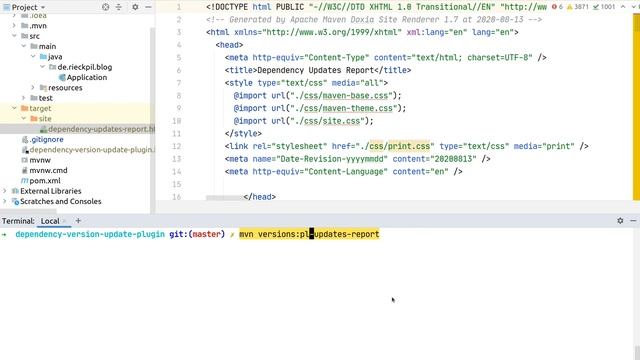Open Terminal panel settings gear
The height and width of the screenshot is (360, 640).
tap(620, 221)
